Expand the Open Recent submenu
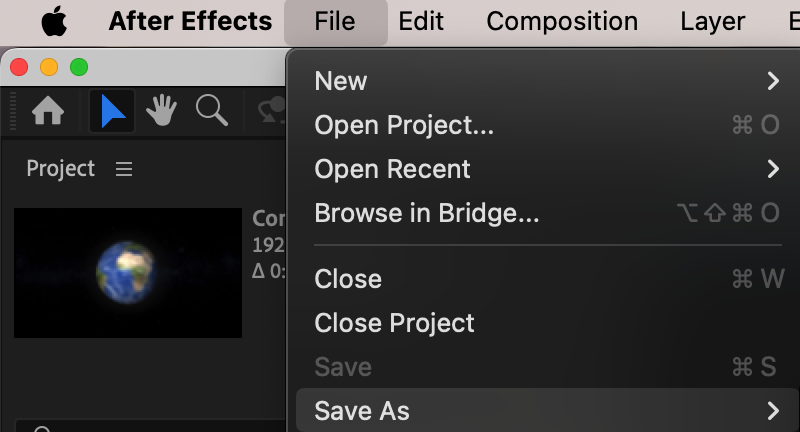800x432 pixels. point(547,169)
